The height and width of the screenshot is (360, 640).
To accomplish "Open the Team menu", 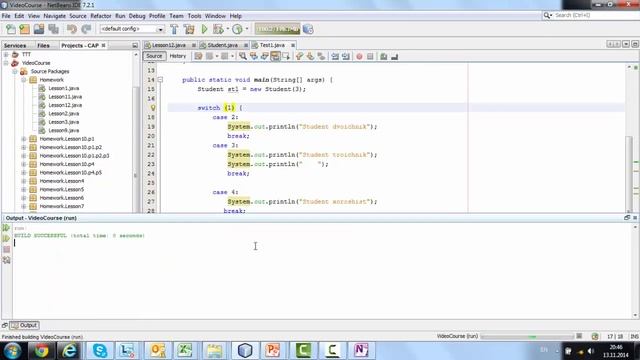I will pyautogui.click(x=176, y=16).
